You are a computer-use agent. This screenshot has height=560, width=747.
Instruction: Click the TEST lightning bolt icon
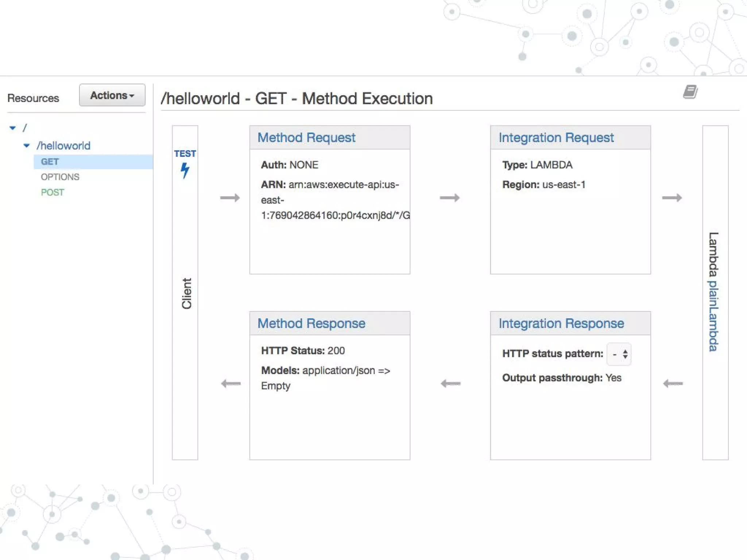[x=185, y=170]
